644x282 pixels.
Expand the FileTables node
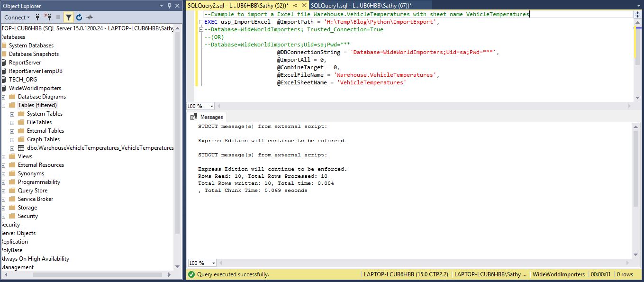(12, 122)
